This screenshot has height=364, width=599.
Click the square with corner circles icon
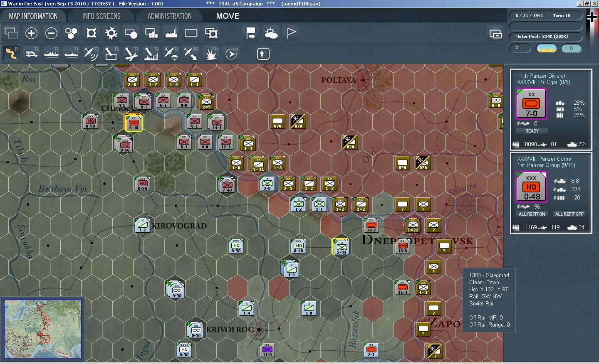click(x=91, y=33)
